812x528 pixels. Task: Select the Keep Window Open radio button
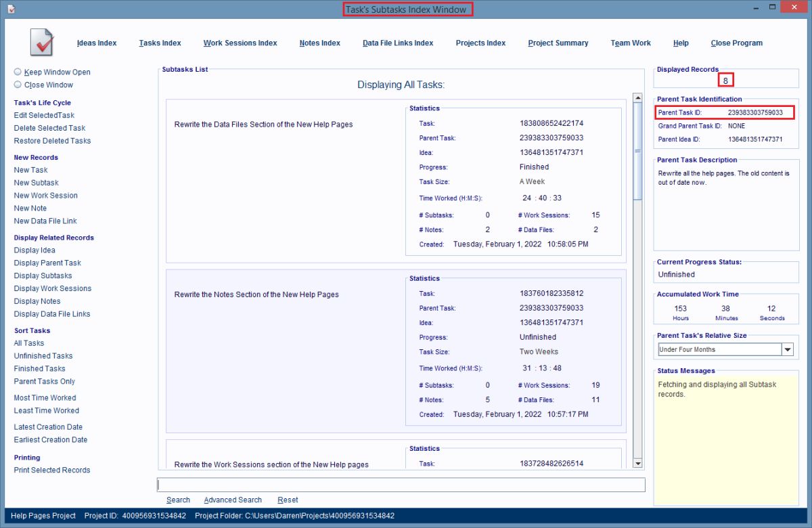(18, 72)
